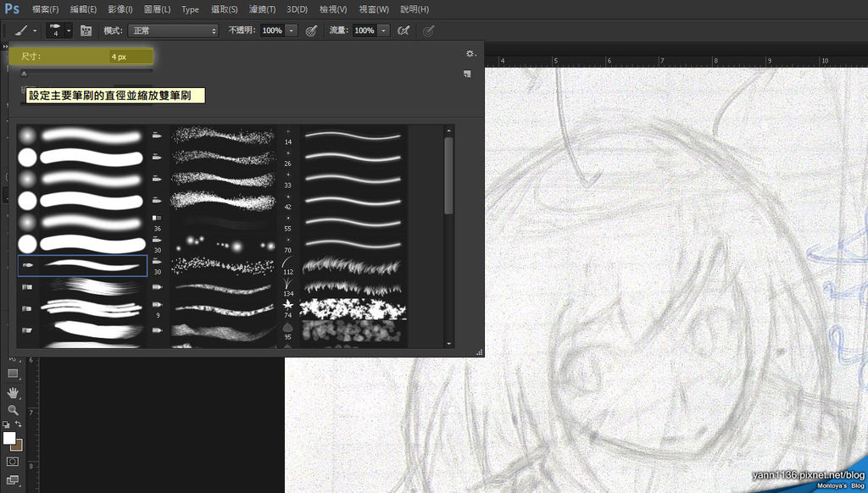Viewport: 868px width, 493px height.
Task: Open the brush preset panel gear menu
Action: (x=469, y=53)
